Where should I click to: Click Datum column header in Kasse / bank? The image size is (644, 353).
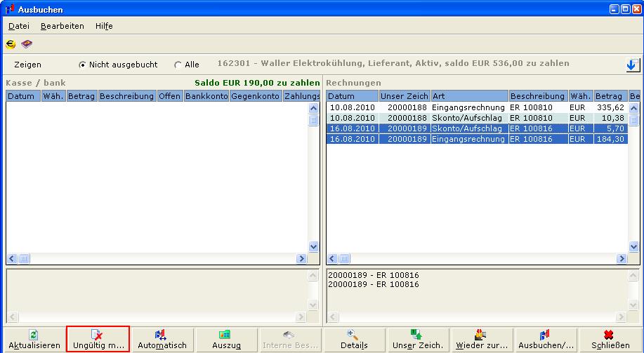pos(23,96)
